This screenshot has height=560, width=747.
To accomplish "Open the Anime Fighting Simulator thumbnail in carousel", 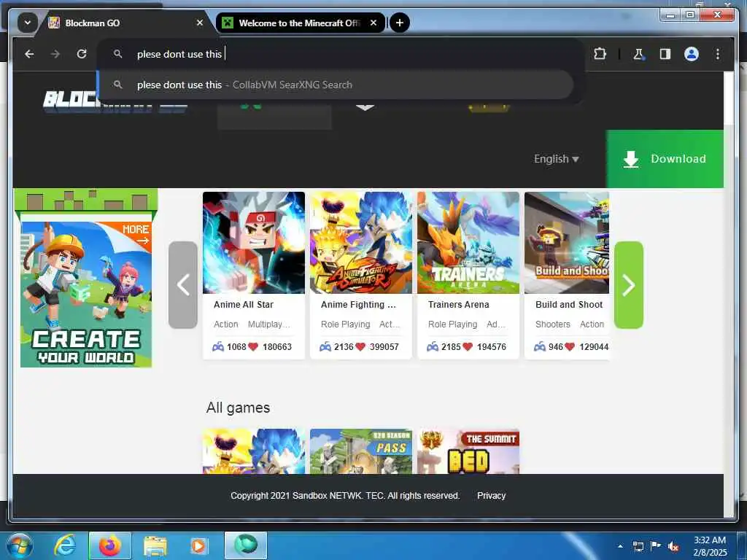I will pyautogui.click(x=360, y=242).
